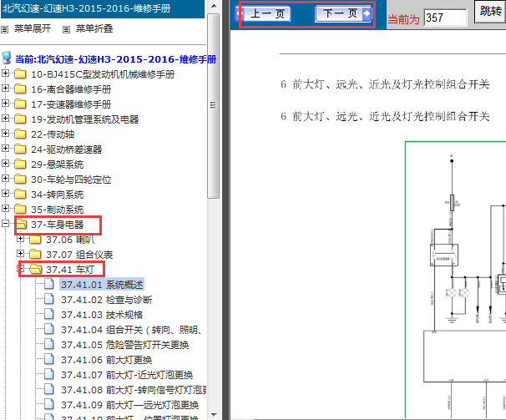This screenshot has height=420, width=506.
Task: Click folder icon of 37.06 喇叭
Action: pyautogui.click(x=35, y=240)
